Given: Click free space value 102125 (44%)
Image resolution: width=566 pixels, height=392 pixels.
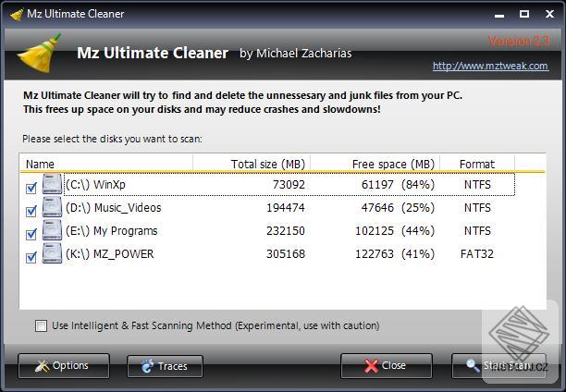Looking at the screenshot, I should [395, 230].
